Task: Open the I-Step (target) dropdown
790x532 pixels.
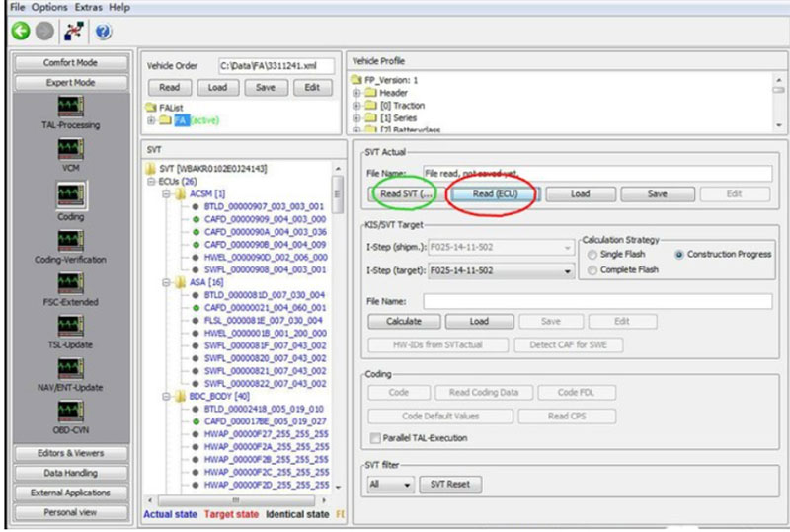Action: click(567, 271)
